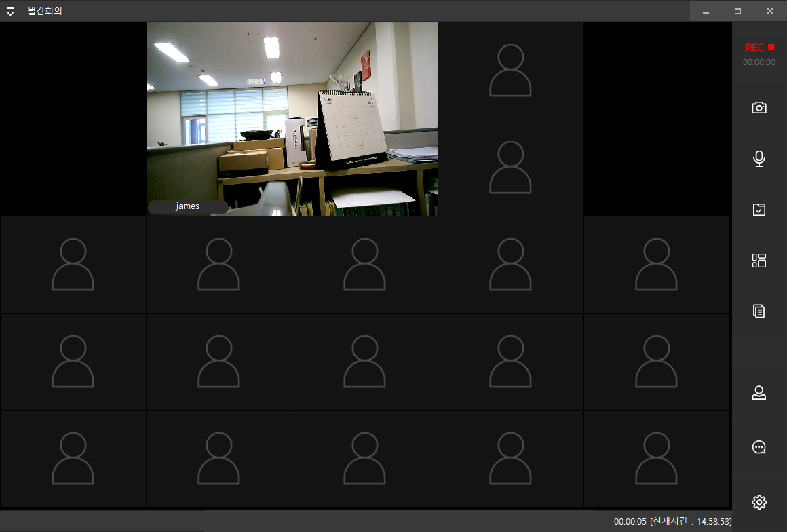
Task: Minimize the 월간회의 window
Action: click(x=706, y=11)
